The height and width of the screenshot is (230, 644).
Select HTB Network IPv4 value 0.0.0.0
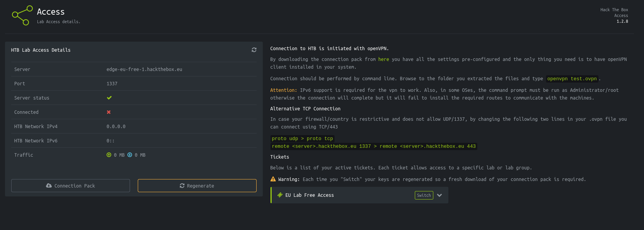116,127
